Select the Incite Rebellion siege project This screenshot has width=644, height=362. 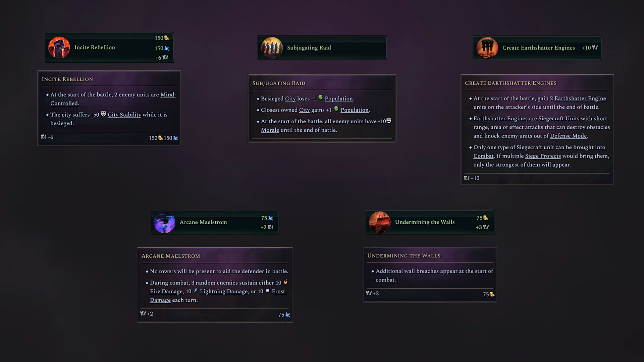click(109, 48)
